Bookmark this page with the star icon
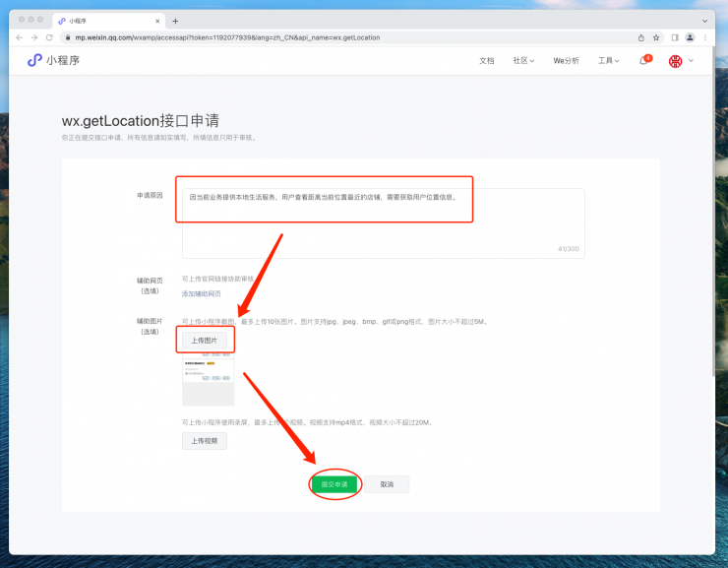This screenshot has width=728, height=568. [655, 37]
